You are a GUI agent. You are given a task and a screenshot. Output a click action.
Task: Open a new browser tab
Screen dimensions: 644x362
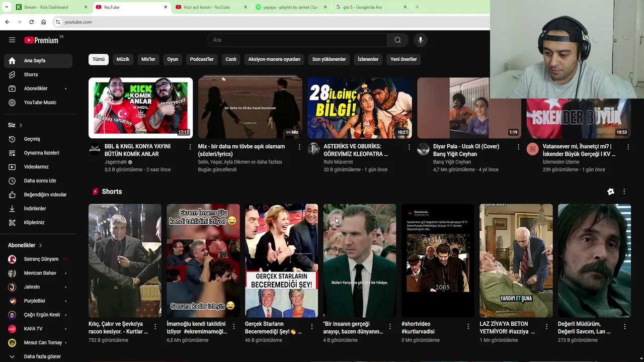tap(417, 7)
